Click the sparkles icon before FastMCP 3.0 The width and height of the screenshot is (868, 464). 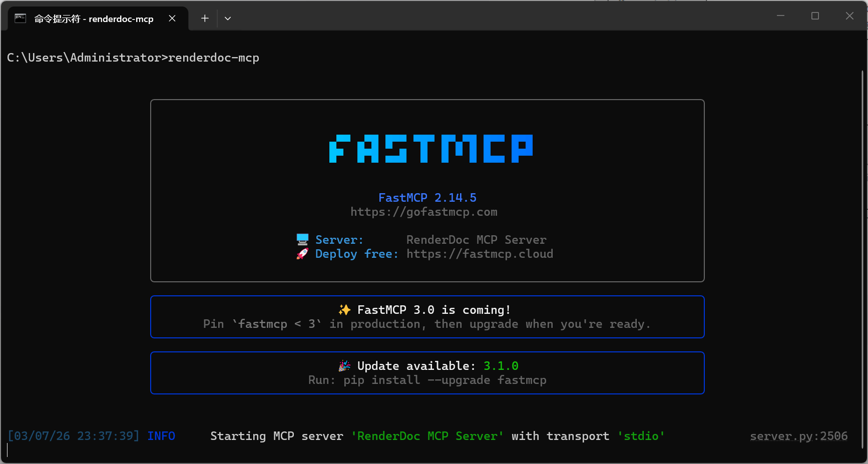click(344, 310)
